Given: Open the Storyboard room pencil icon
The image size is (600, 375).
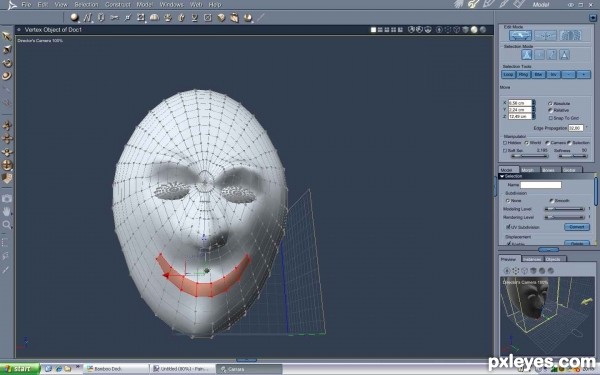Looking at the screenshot, I should (489, 5).
